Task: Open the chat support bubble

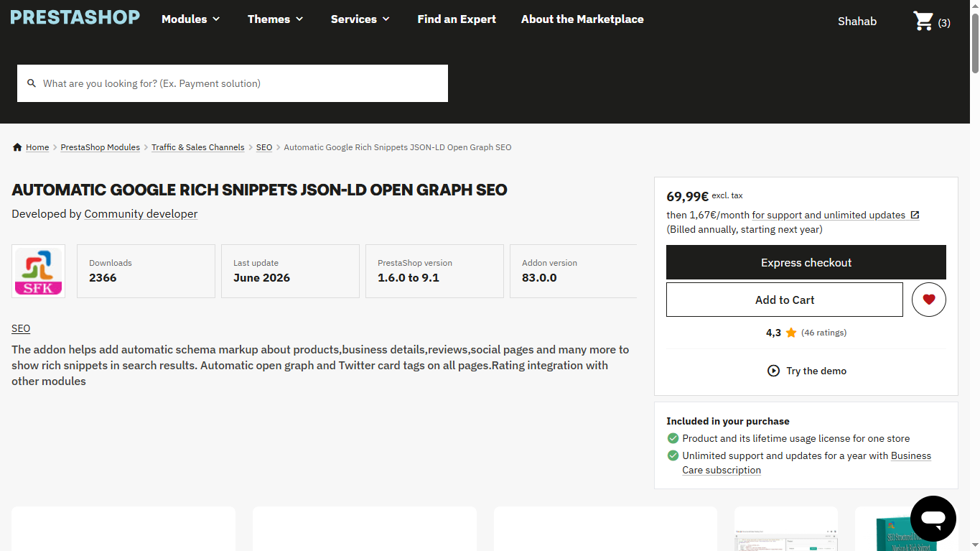Action: pyautogui.click(x=933, y=519)
